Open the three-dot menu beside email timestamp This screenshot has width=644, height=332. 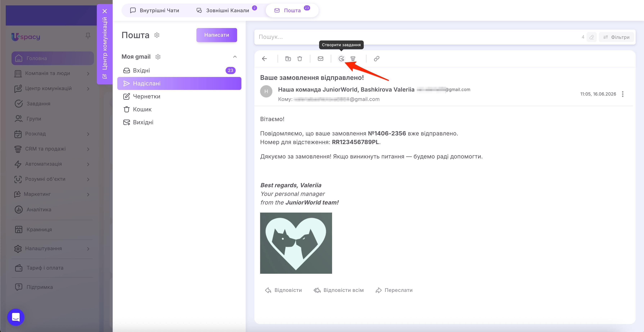(622, 94)
